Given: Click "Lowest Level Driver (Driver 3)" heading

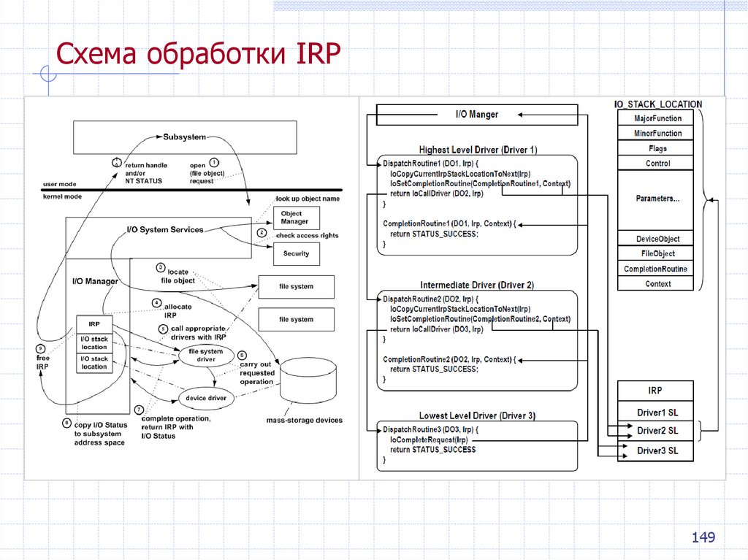Looking at the screenshot, I should click(477, 416).
